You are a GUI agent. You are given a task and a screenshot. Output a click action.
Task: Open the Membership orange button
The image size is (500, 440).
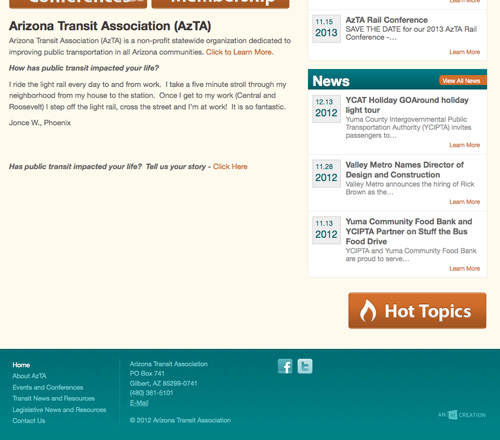(x=220, y=3)
